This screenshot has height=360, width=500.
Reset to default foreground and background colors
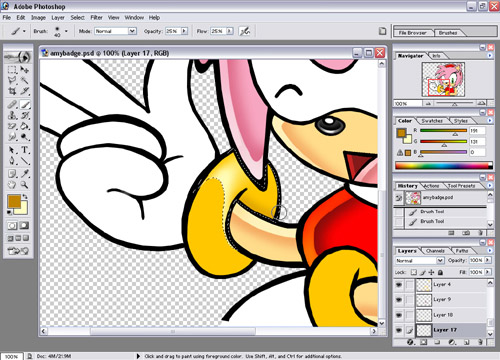pyautogui.click(x=10, y=212)
